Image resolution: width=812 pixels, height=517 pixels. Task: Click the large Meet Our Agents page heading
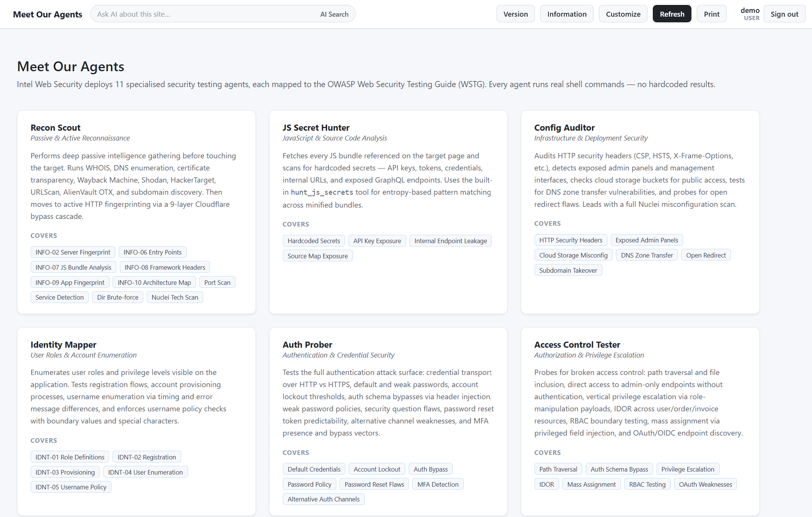pos(71,67)
